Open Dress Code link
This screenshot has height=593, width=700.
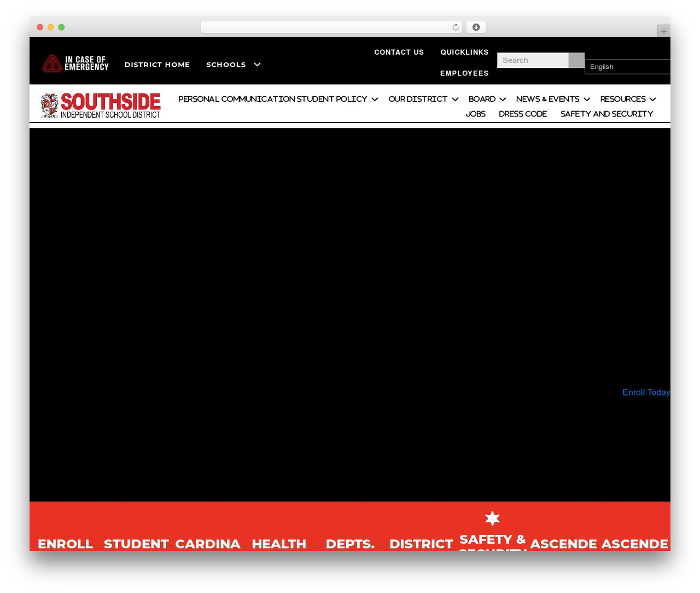click(x=523, y=114)
